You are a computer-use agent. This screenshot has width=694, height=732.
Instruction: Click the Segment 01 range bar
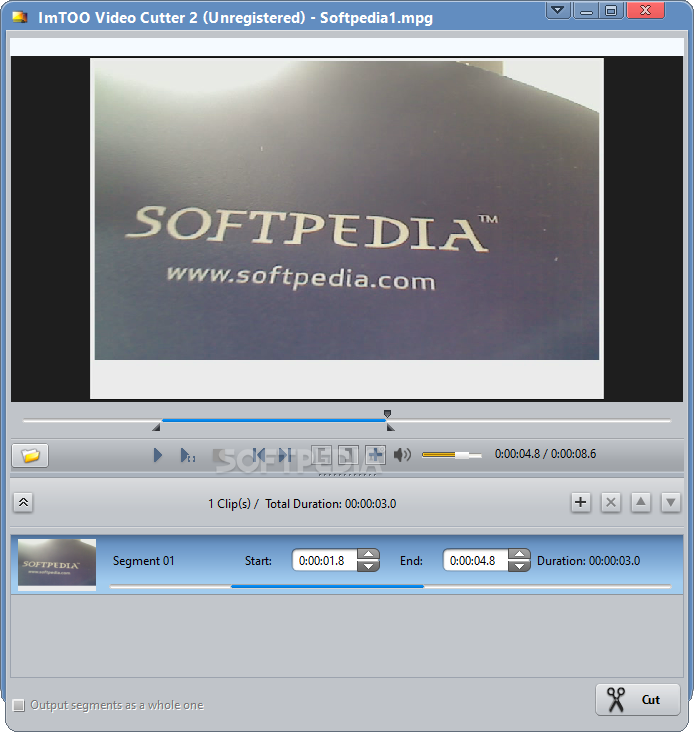[x=390, y=586]
